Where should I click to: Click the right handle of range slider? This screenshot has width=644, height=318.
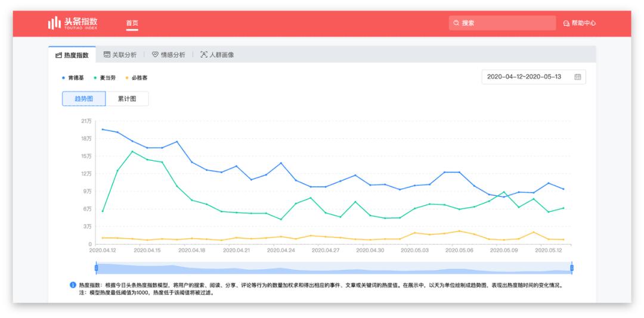[x=572, y=268]
